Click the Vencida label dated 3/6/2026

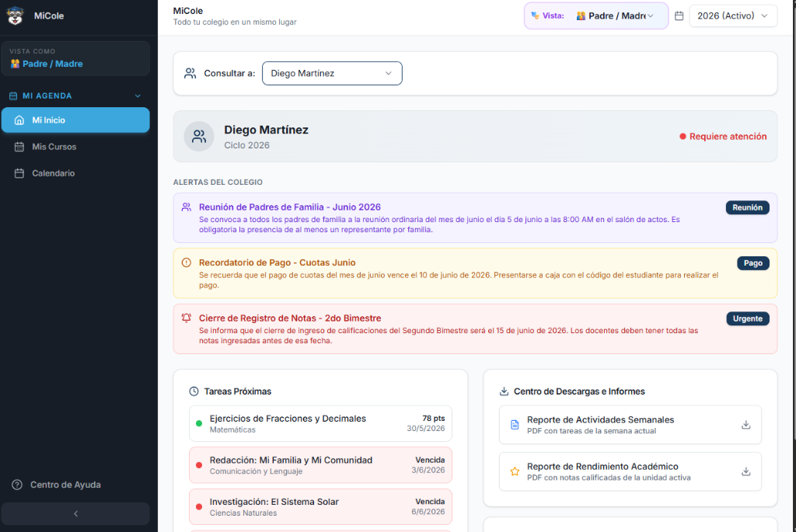pos(430,460)
